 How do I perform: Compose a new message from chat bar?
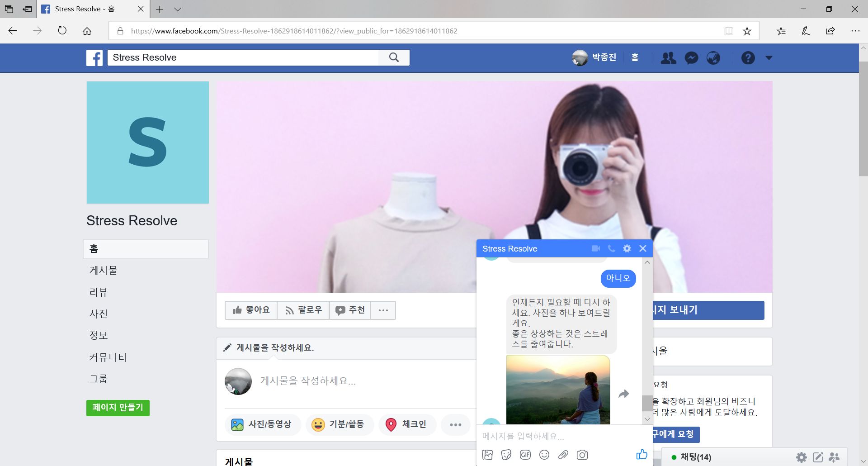click(818, 457)
